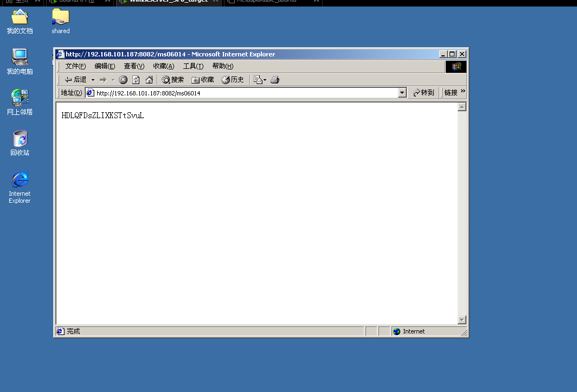The height and width of the screenshot is (392, 577).
Task: Click the scrollbar up arrow
Action: [462, 107]
